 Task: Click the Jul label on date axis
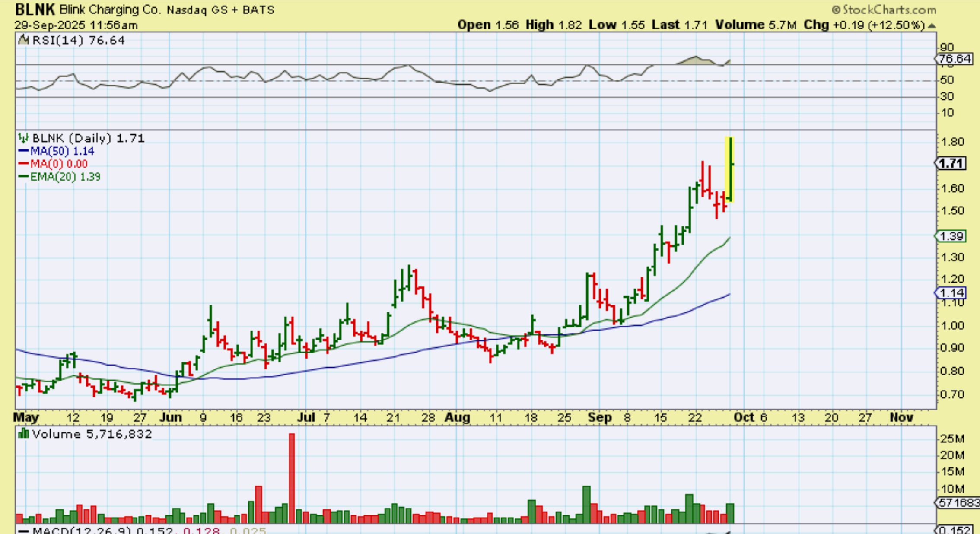[306, 417]
